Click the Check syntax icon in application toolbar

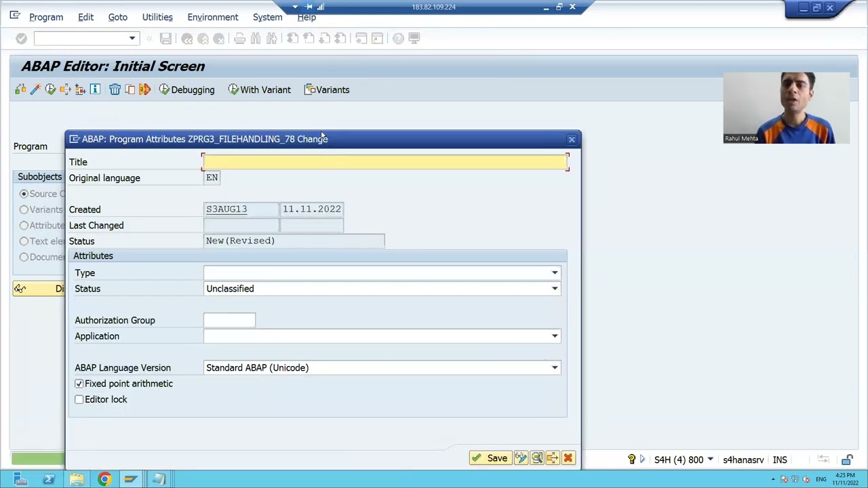pyautogui.click(x=20, y=89)
